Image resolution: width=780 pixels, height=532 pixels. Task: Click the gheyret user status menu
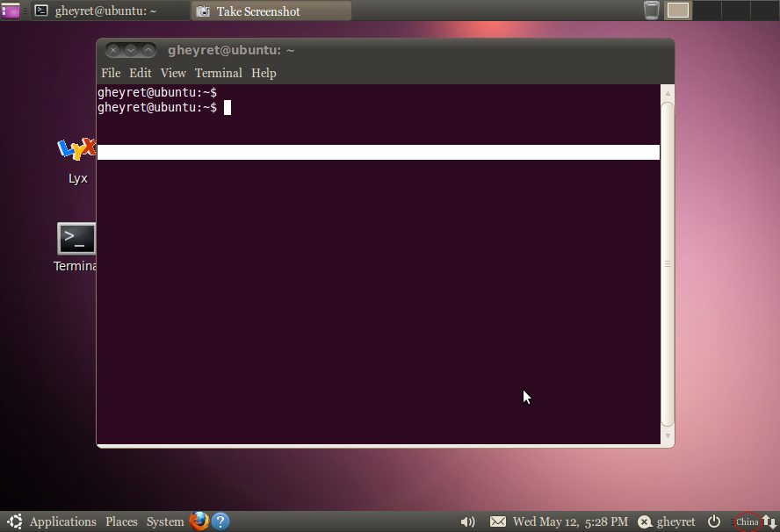click(x=667, y=521)
